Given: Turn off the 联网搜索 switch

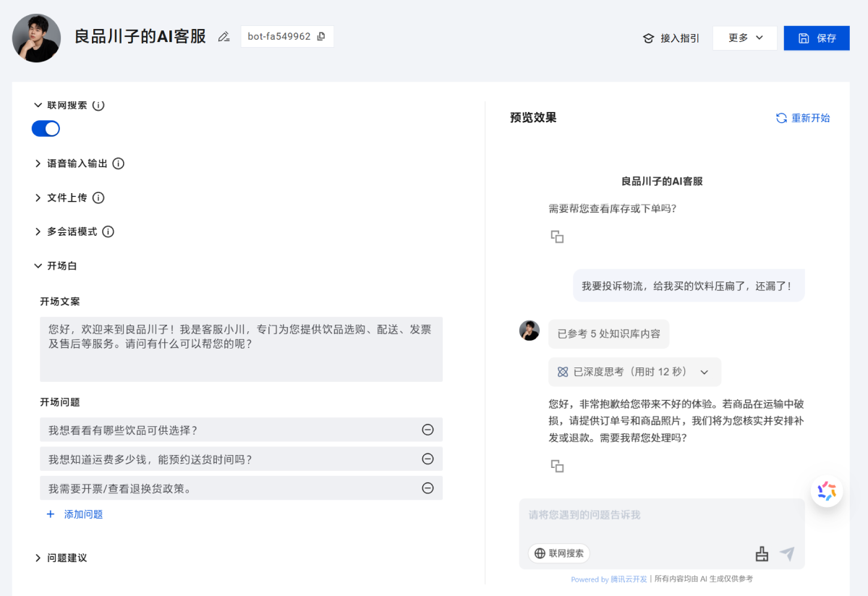Looking at the screenshot, I should tap(46, 129).
